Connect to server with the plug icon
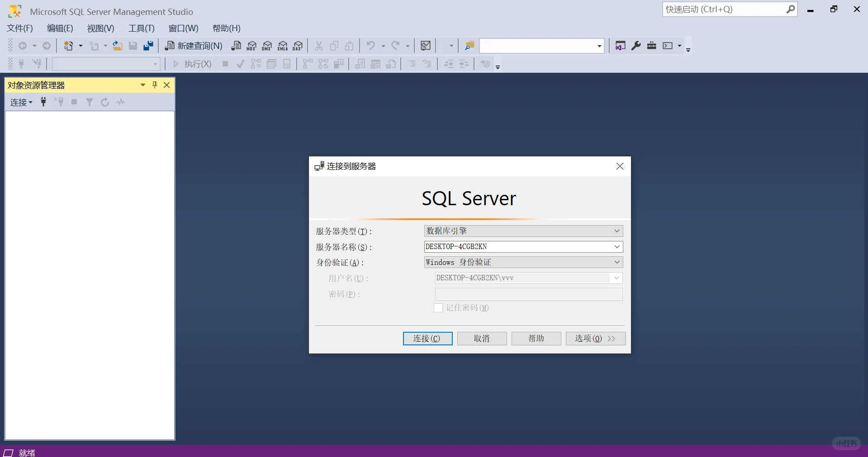This screenshot has width=868, height=457. click(x=43, y=102)
